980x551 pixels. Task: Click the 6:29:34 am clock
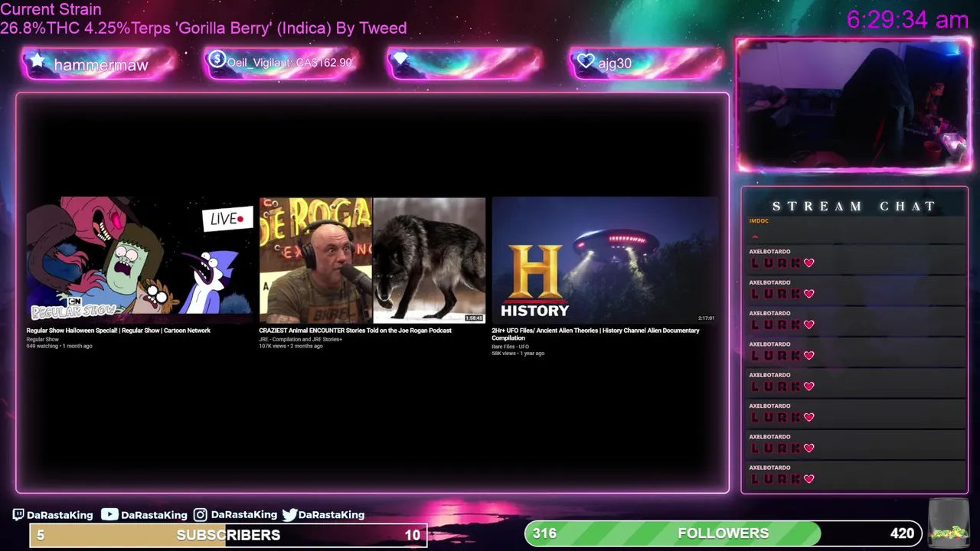[907, 20]
